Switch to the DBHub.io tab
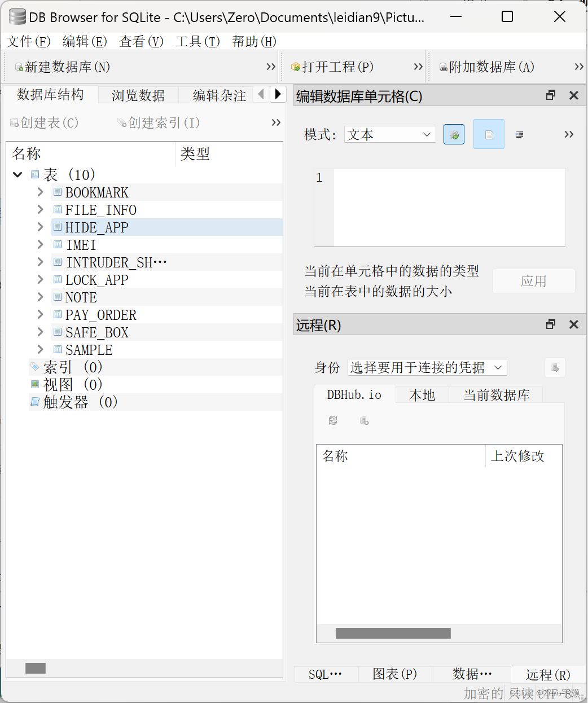 tap(354, 394)
